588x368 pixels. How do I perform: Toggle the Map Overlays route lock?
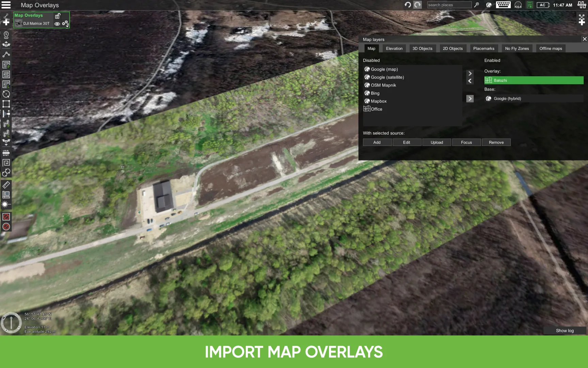click(58, 16)
